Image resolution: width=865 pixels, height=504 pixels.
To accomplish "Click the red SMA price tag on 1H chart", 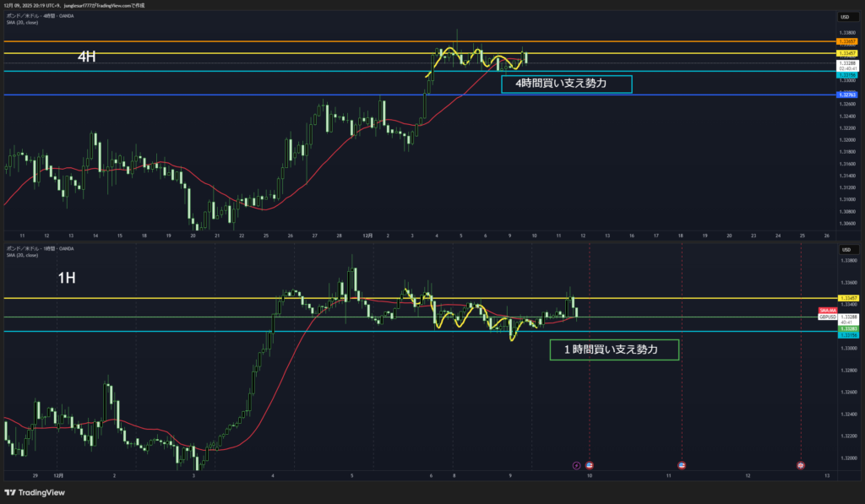I will (827, 311).
